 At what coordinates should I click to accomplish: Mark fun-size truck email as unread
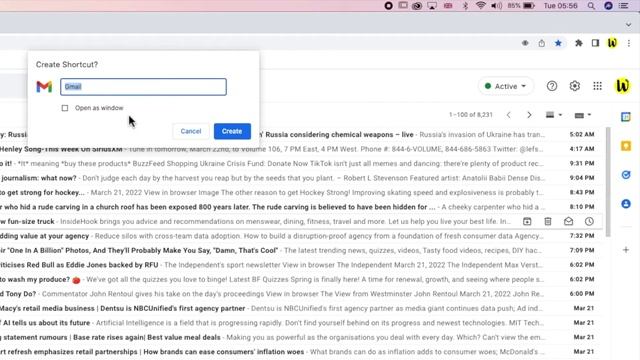(568, 221)
